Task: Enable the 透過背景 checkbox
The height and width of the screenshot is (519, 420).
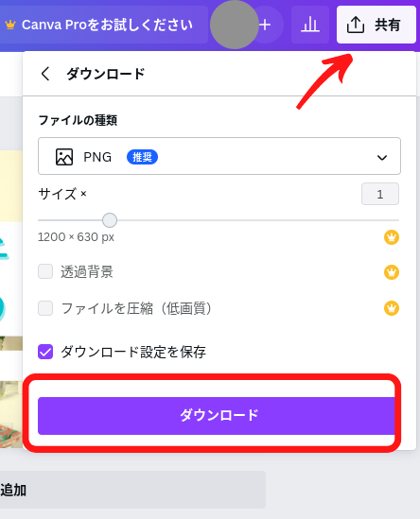Action: click(45, 271)
